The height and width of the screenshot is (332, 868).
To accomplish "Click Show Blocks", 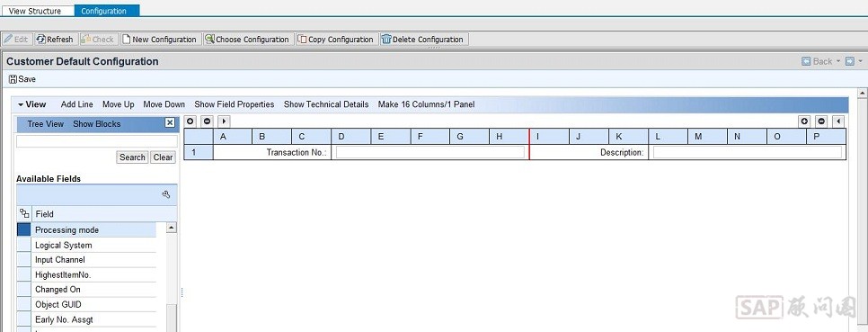I will click(x=97, y=123).
